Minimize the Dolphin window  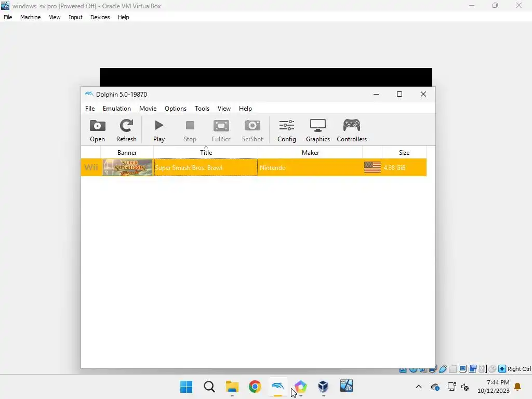coord(376,95)
